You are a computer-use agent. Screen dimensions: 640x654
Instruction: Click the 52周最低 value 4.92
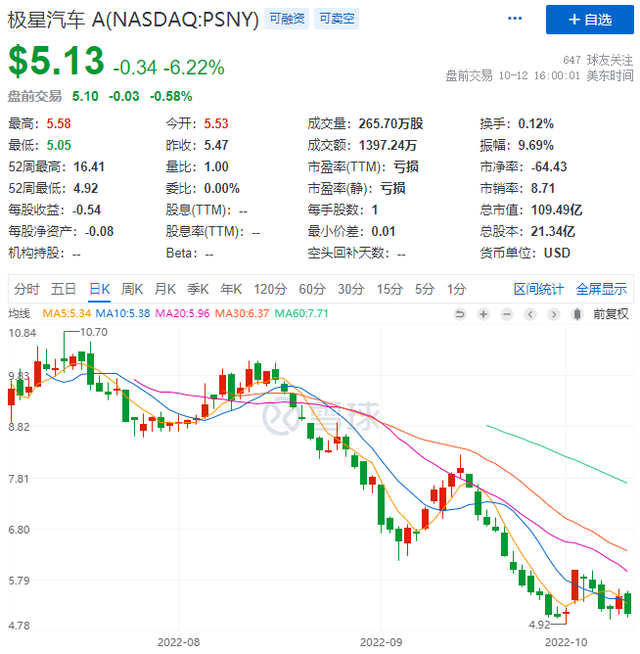coord(86,189)
